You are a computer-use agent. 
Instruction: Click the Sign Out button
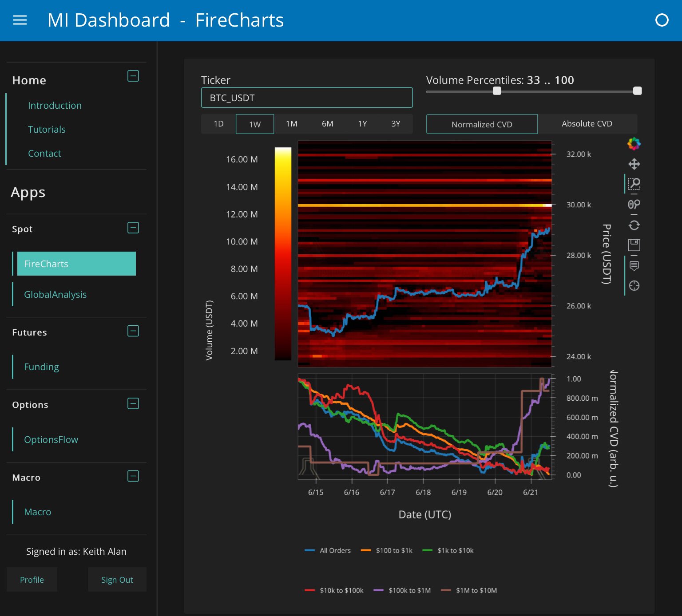(x=117, y=580)
